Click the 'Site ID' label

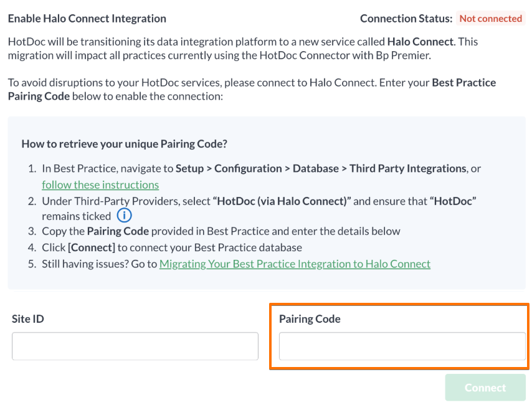(x=28, y=318)
